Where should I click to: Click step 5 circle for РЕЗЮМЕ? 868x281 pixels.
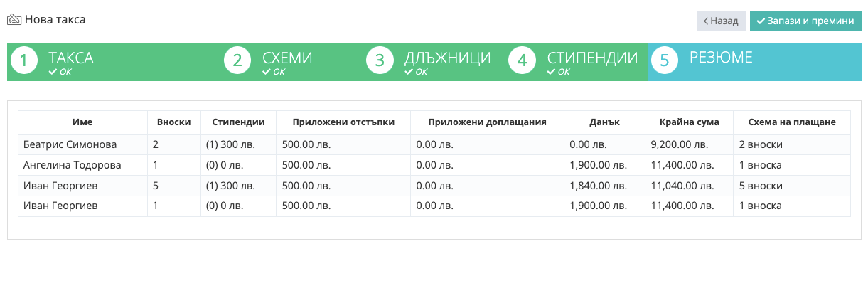tap(664, 61)
